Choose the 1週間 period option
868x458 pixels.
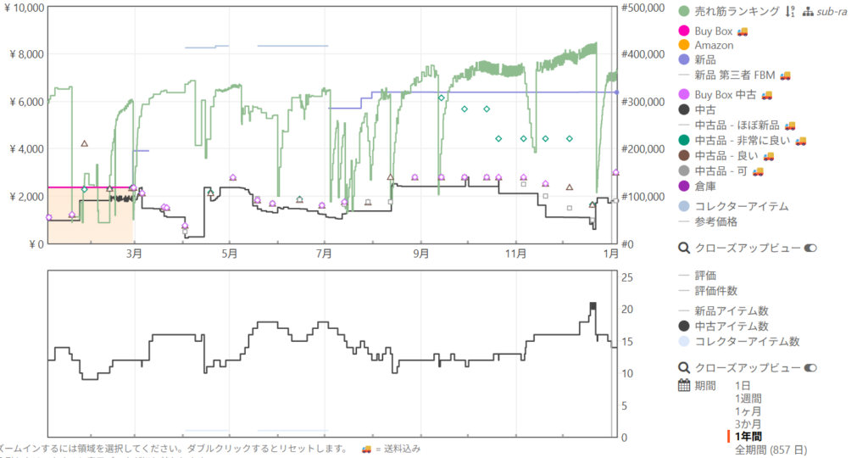point(748,399)
